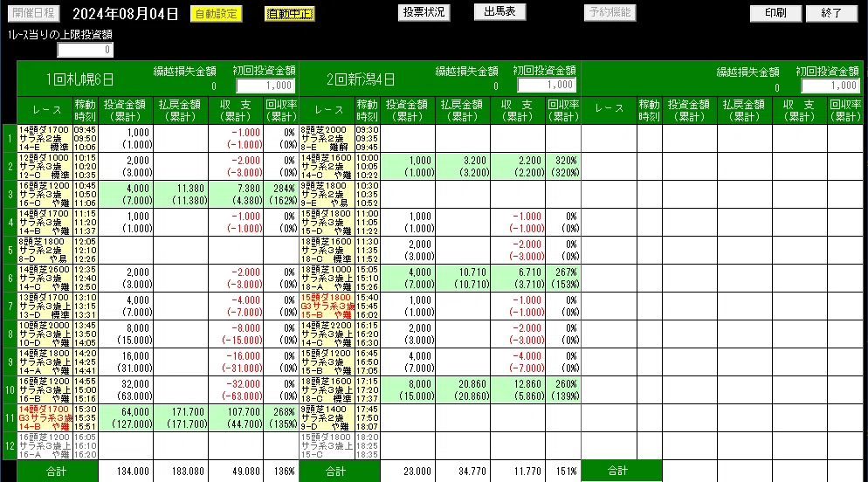Click Sapporo investment cell 64,000
This screenshot has width=868, height=482.
(127, 417)
